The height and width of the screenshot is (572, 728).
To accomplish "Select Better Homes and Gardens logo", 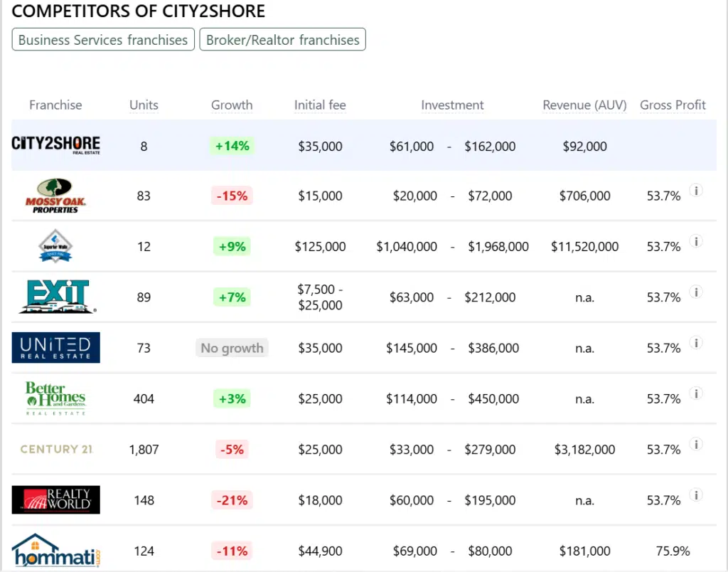I will 55,398.
